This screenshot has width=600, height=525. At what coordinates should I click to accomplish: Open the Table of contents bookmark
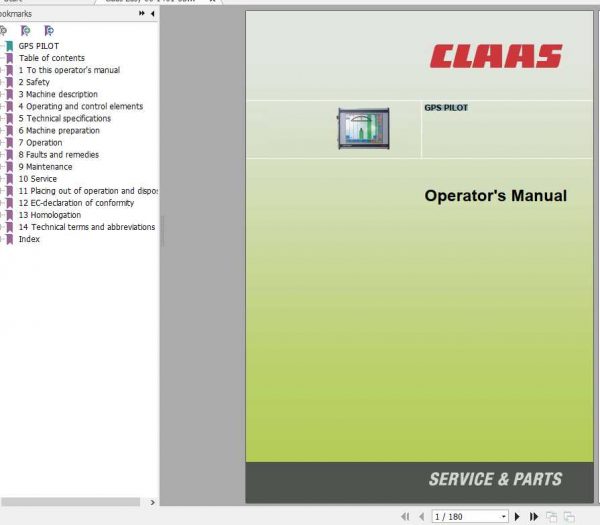click(x=52, y=58)
